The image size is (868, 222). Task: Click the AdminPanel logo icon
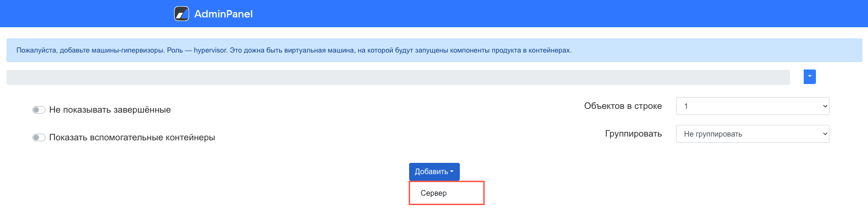[x=182, y=14]
